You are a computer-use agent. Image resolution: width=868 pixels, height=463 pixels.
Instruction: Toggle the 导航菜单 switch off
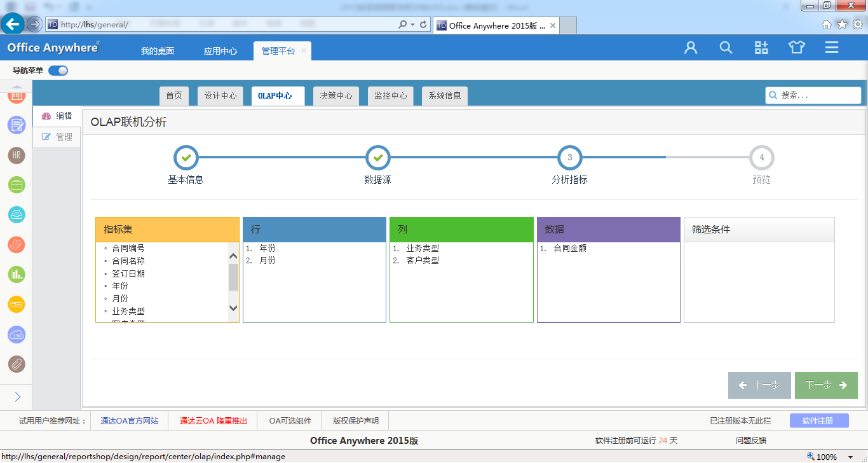point(58,71)
